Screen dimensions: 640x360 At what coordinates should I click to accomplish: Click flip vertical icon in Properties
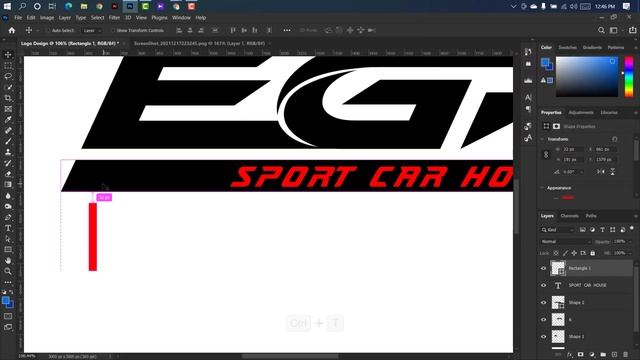coord(613,172)
